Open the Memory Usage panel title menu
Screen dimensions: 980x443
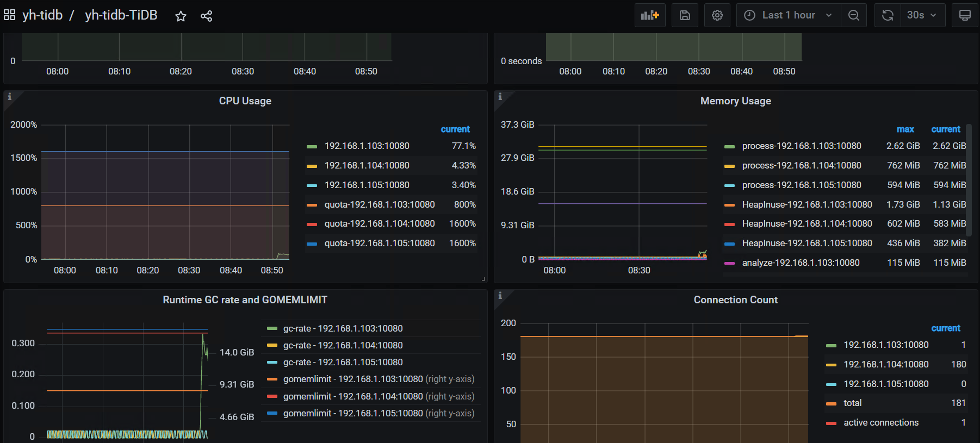point(735,101)
